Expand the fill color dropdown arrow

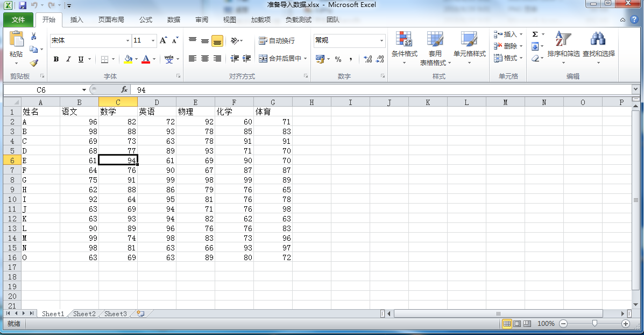pyautogui.click(x=136, y=59)
